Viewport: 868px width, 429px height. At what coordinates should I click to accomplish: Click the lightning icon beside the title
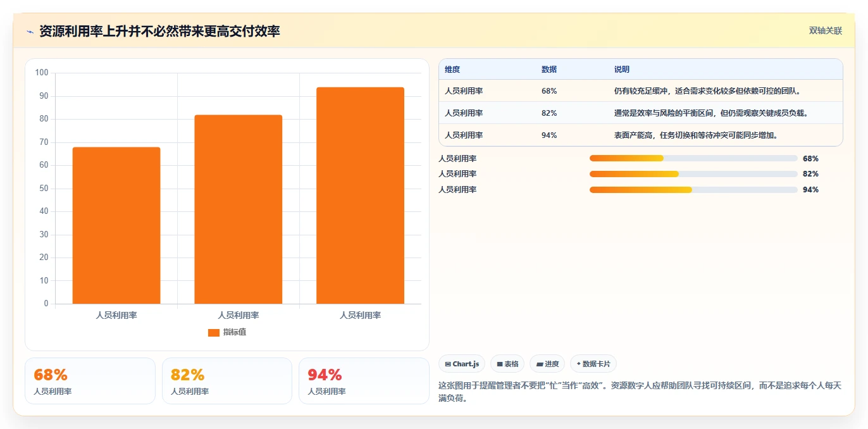30,32
